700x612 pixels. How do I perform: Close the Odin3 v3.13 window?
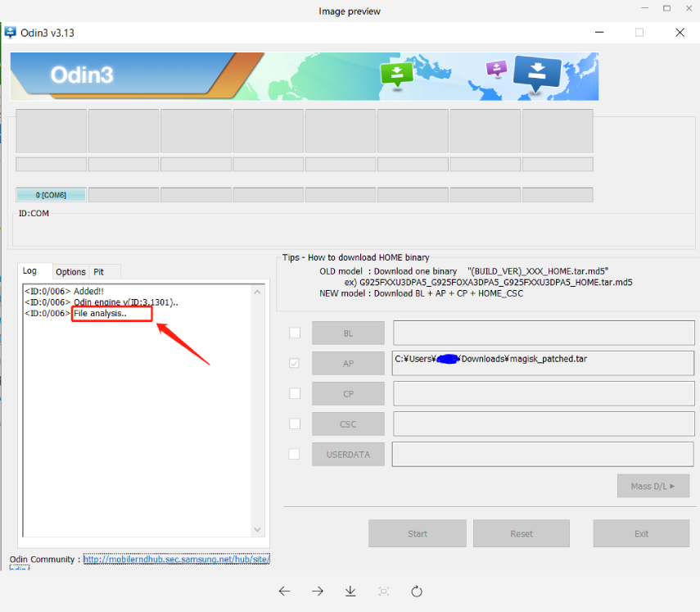tap(680, 33)
